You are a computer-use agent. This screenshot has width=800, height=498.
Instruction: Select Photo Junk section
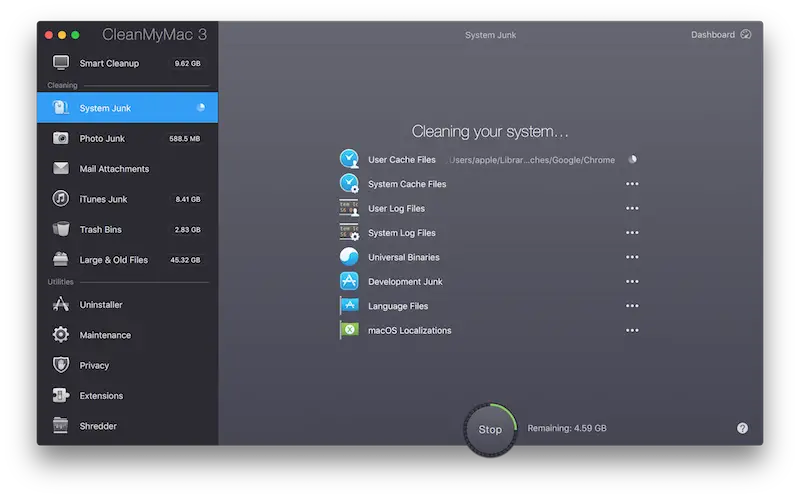128,138
